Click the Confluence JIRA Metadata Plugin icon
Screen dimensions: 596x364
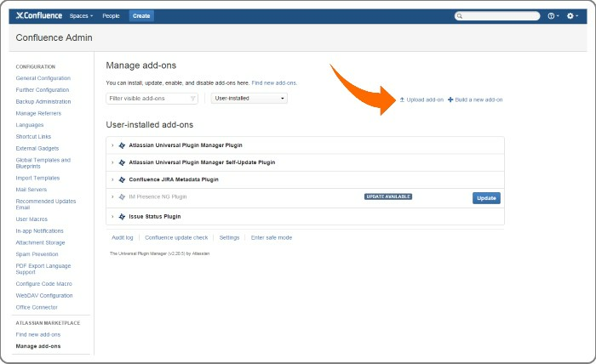(x=122, y=179)
